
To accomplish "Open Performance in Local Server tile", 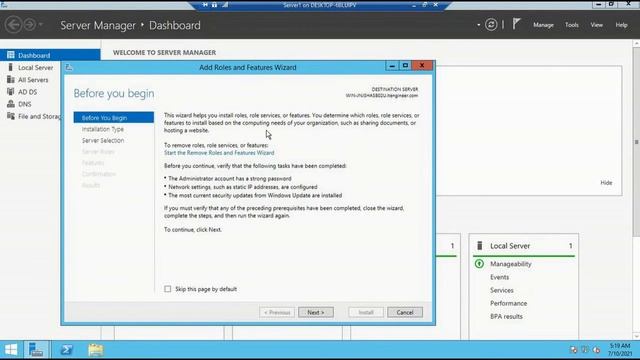I will click(509, 303).
